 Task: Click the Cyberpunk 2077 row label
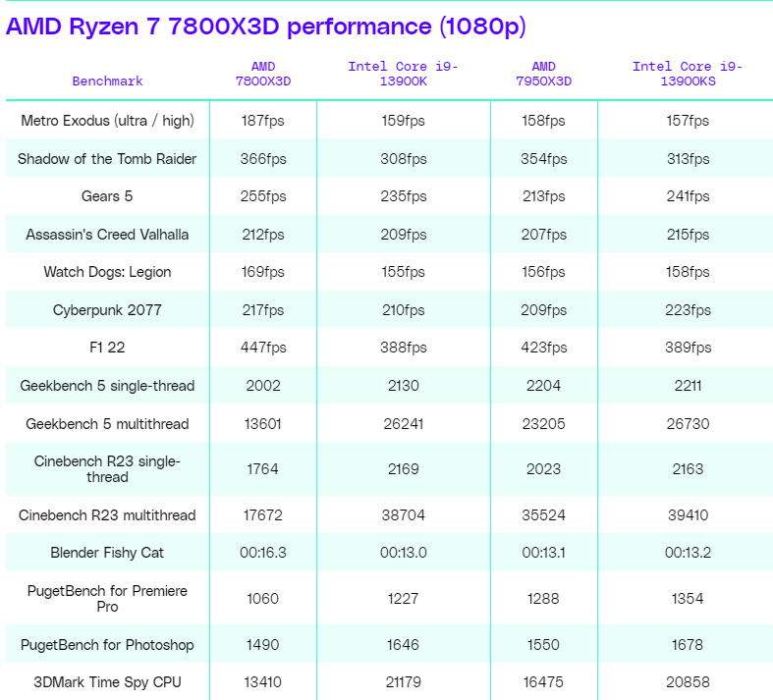[107, 310]
